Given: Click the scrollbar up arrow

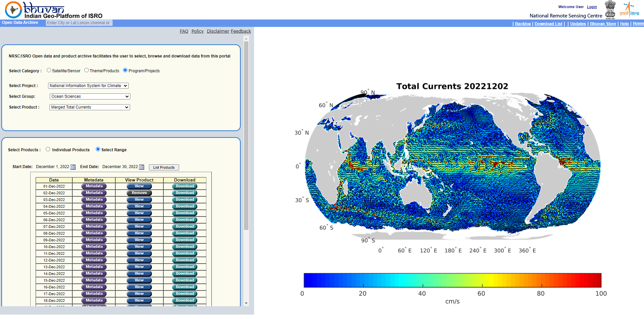Looking at the screenshot, I should click(246, 39).
